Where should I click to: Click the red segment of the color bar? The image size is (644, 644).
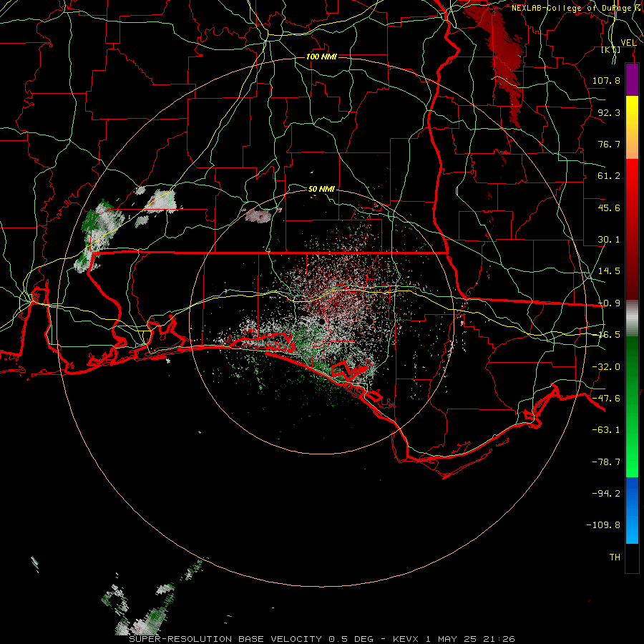[632, 229]
